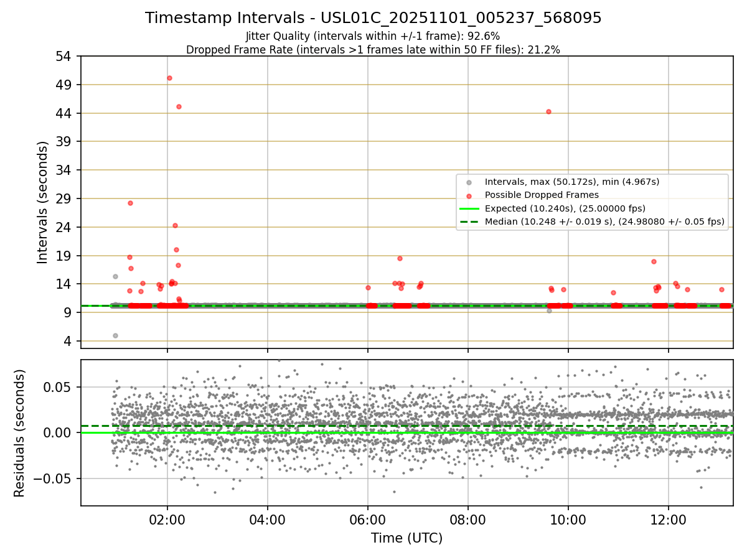The height and width of the screenshot is (560, 747).
Task: Click the highest red point near 50 seconds
Action: coord(169,78)
